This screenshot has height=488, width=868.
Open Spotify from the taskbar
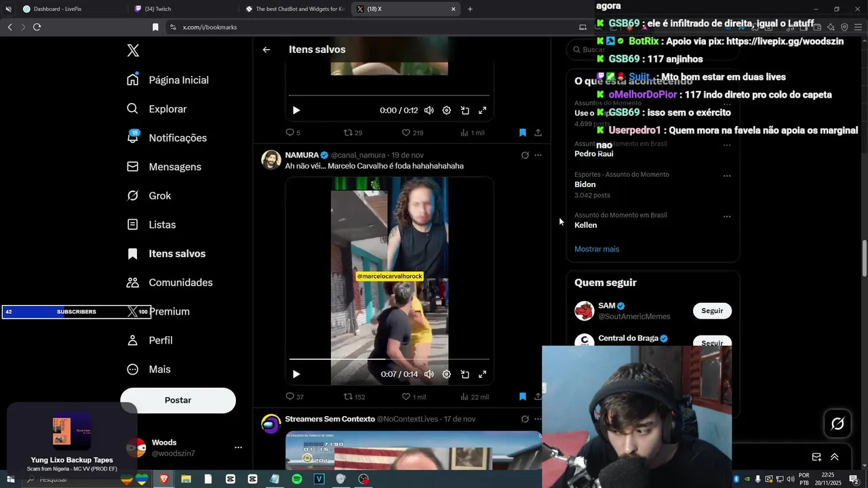297,479
